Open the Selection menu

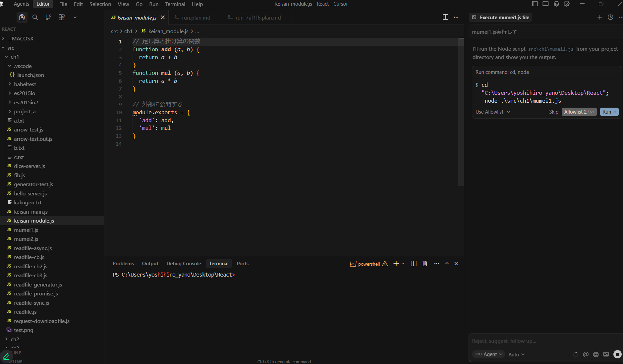pyautogui.click(x=100, y=4)
